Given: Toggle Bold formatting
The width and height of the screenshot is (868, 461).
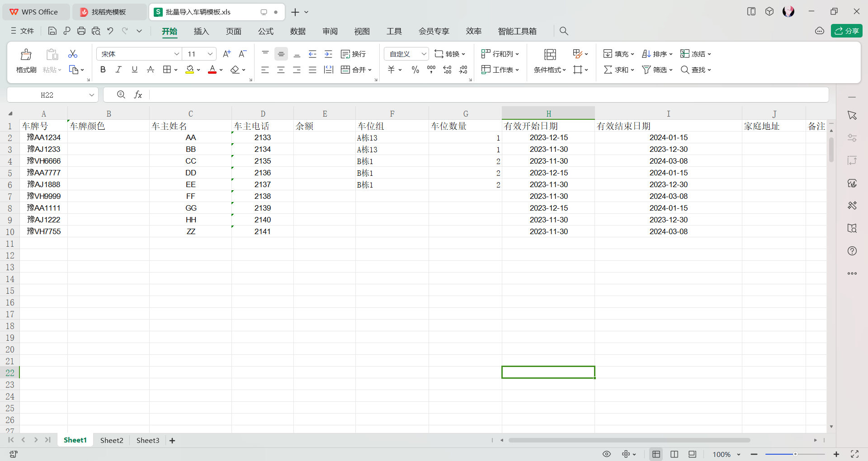Looking at the screenshot, I should 103,70.
